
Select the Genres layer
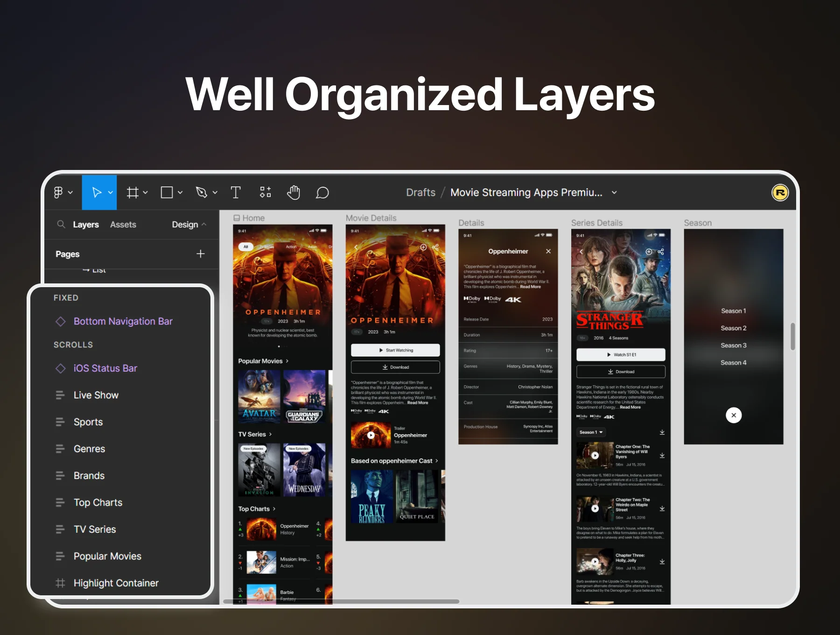point(89,449)
